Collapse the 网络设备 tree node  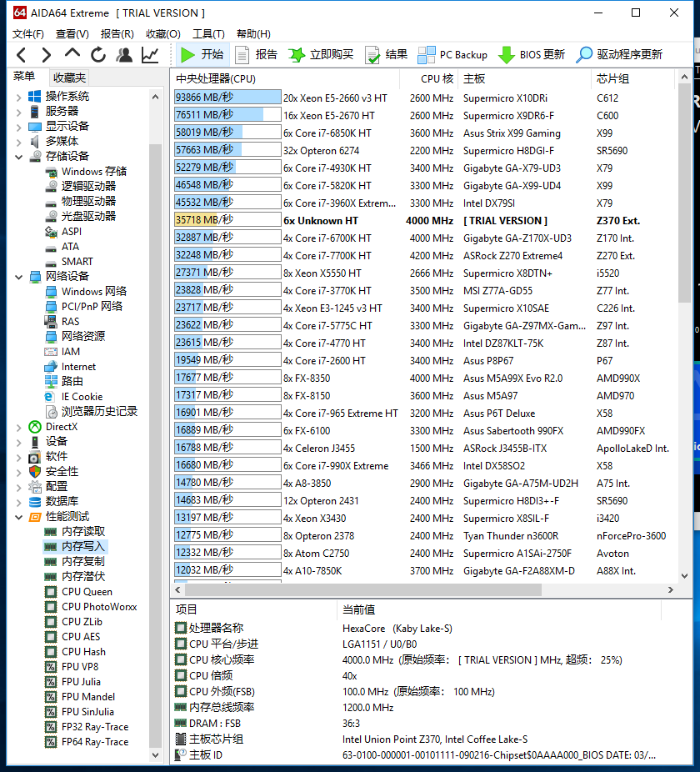18,277
